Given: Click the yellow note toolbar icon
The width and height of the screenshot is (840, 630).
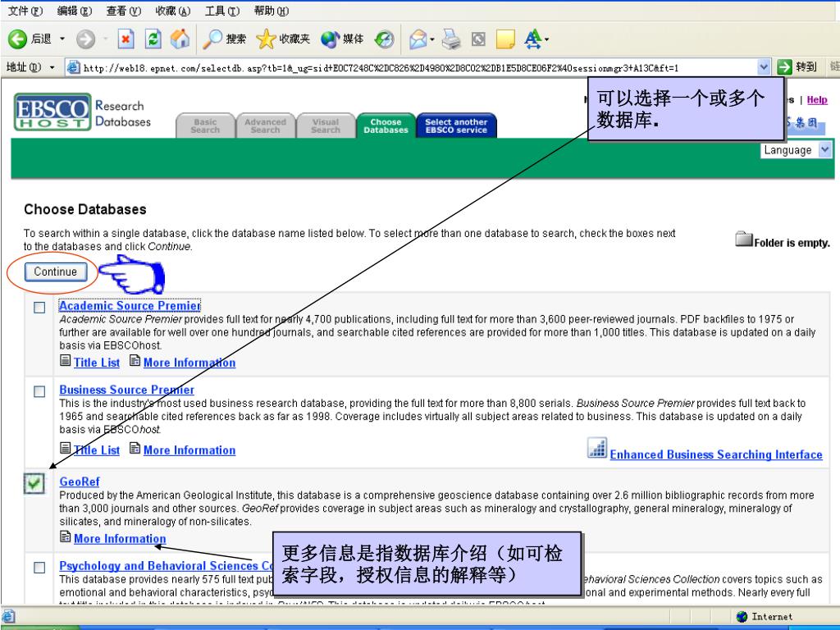Looking at the screenshot, I should (505, 39).
